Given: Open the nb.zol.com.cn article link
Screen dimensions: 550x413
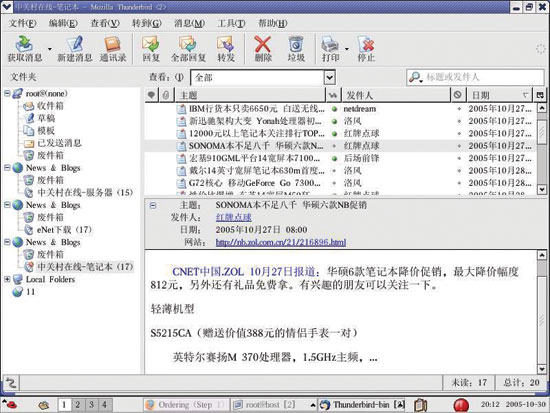Looking at the screenshot, I should coord(281,242).
